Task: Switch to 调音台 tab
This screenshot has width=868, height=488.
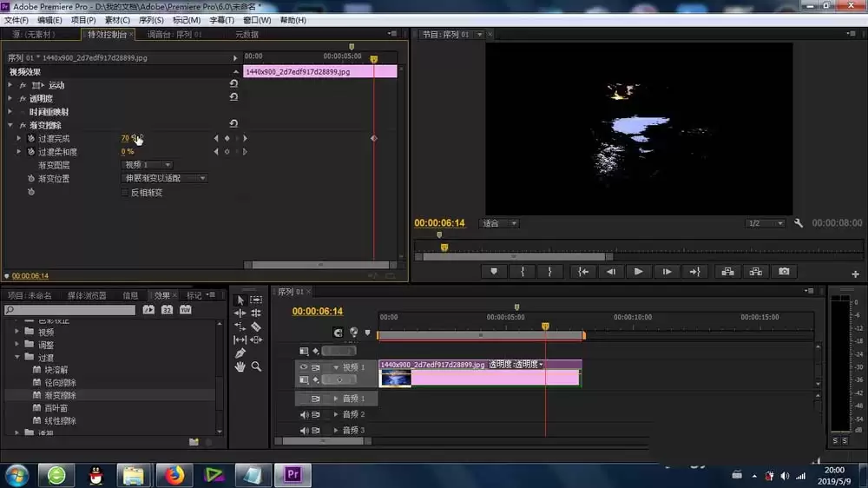Action: point(174,35)
